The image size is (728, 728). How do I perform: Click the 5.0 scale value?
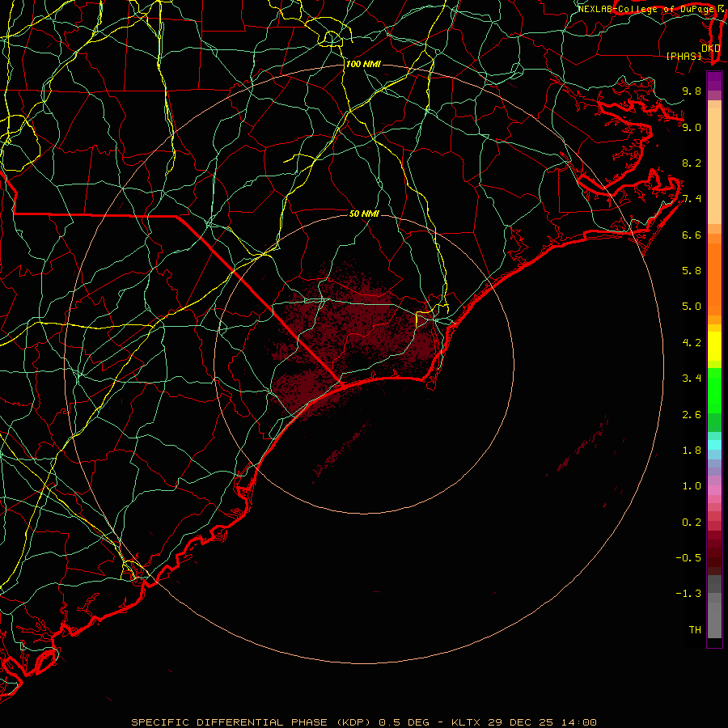[692, 307]
